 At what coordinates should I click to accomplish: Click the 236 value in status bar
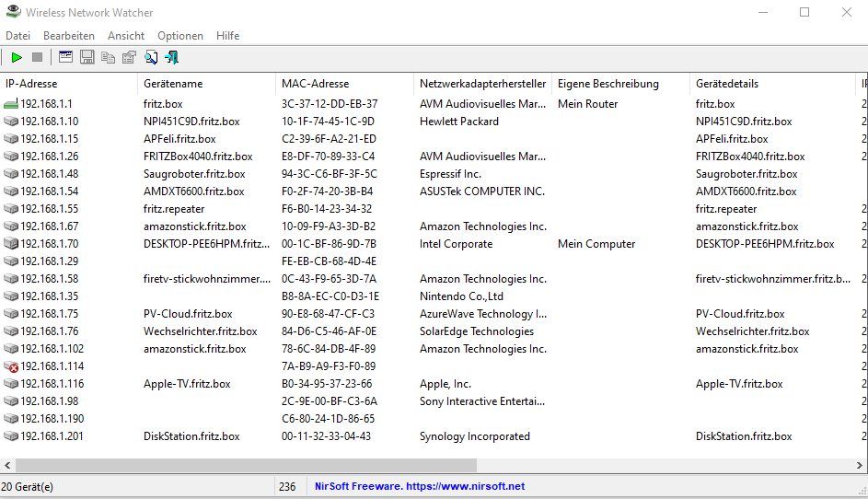[287, 487]
